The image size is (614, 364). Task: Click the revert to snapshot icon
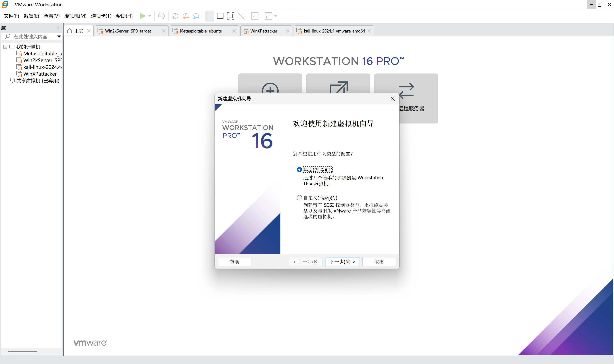pos(186,16)
